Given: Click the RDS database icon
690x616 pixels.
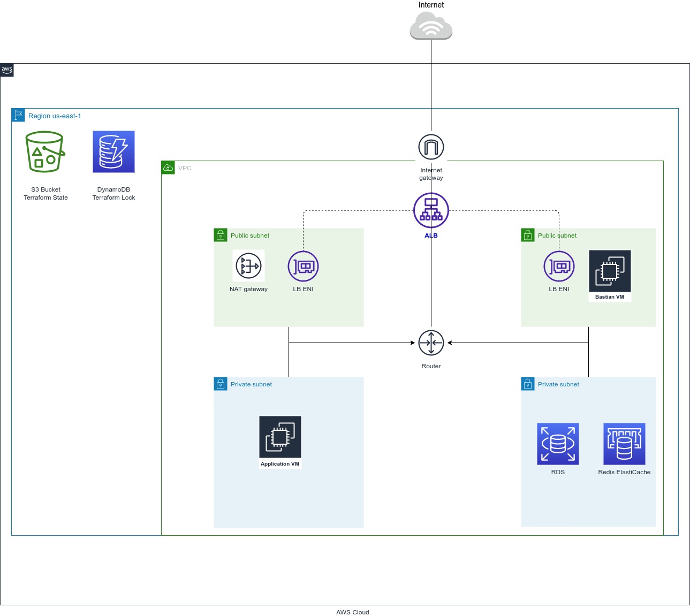Looking at the screenshot, I should point(558,444).
